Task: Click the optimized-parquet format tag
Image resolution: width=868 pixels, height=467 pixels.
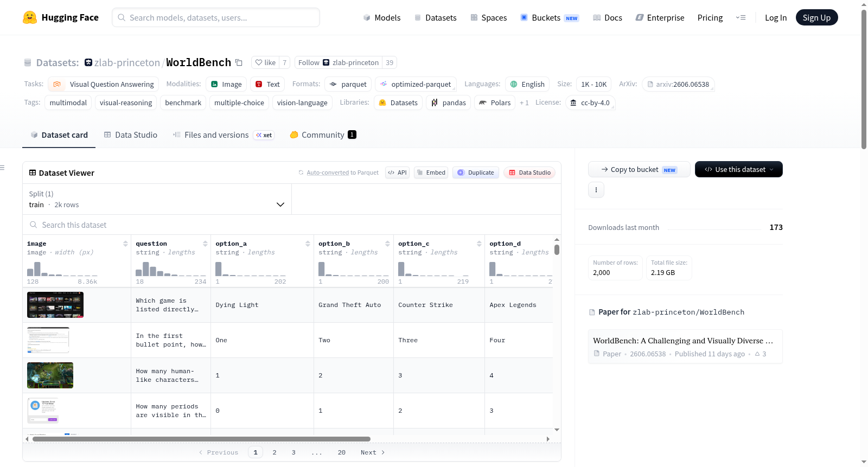Action: (x=416, y=84)
